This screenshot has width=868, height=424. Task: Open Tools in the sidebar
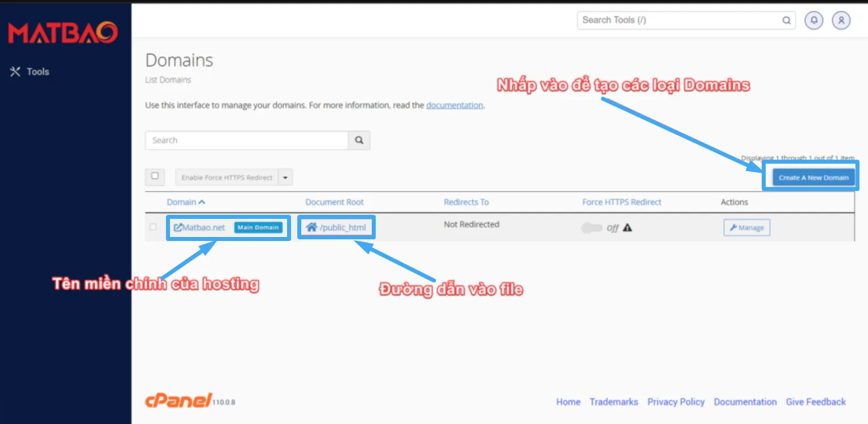(x=30, y=72)
